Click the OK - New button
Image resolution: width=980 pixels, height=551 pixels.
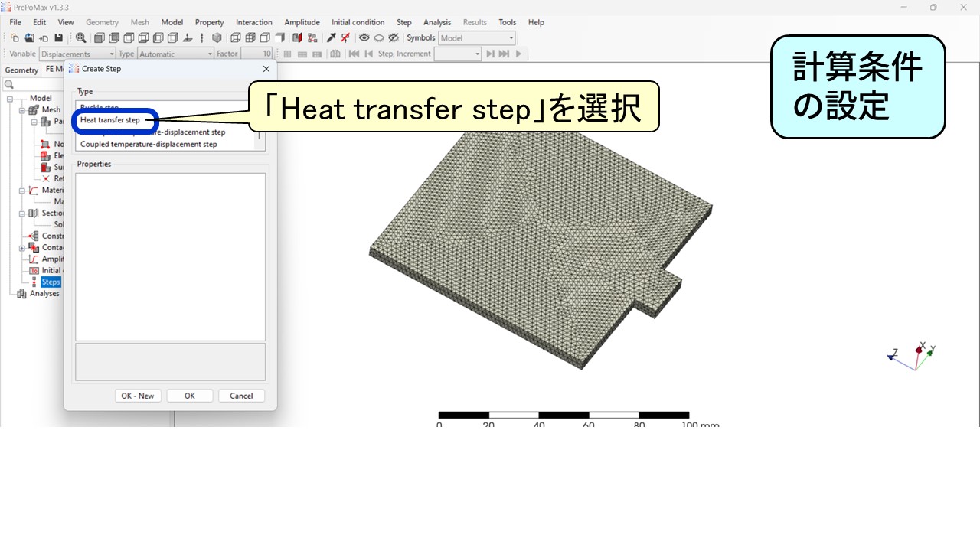138,396
